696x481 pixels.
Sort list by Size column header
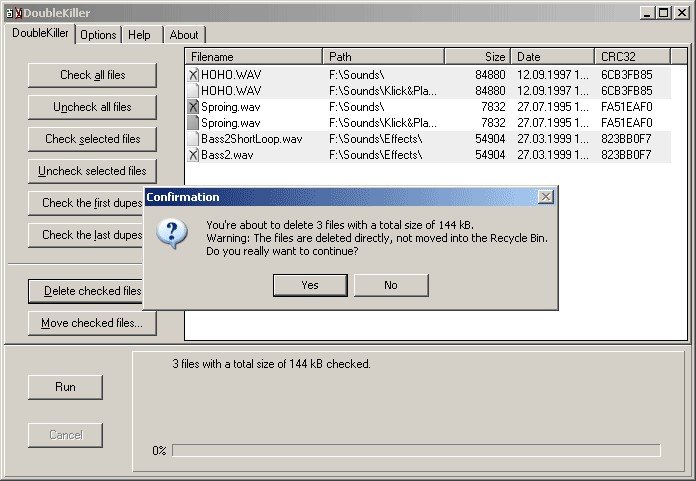(478, 57)
